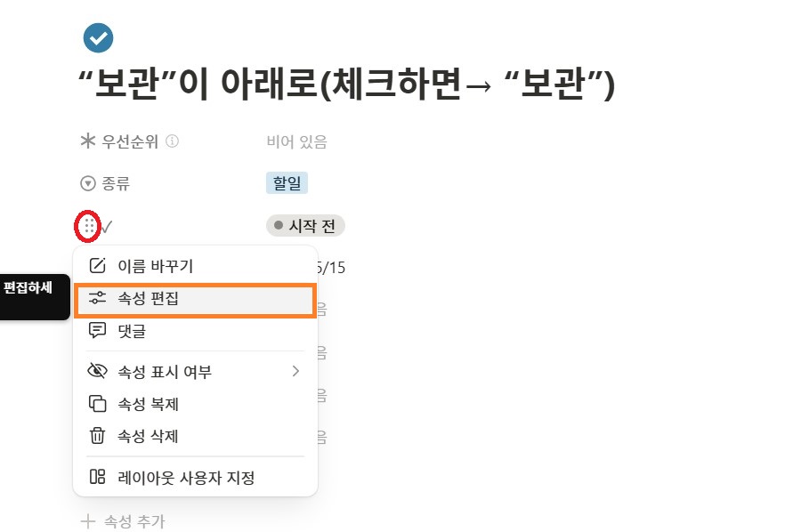Click the date value ending in 5/15
This screenshot has height=532, width=809.
click(x=332, y=267)
